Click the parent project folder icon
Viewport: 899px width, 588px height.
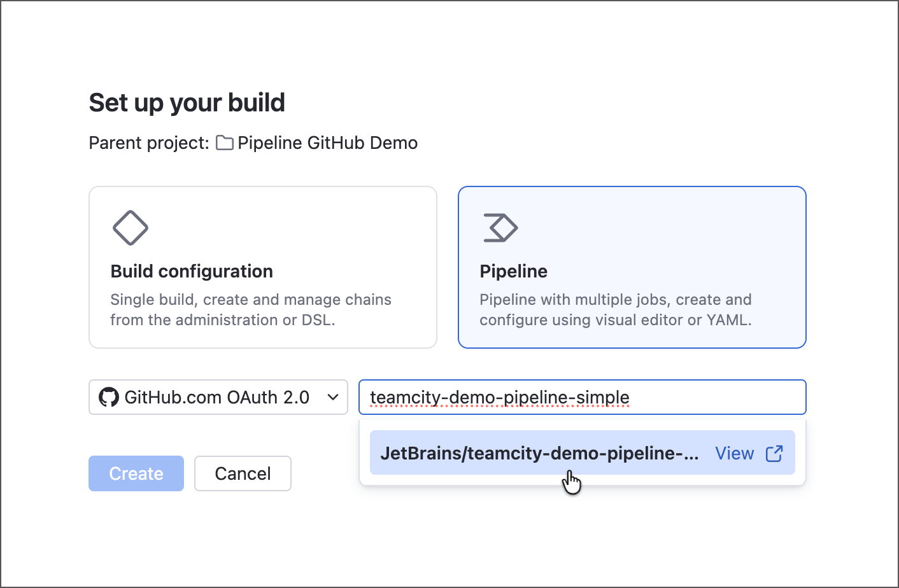coord(225,143)
